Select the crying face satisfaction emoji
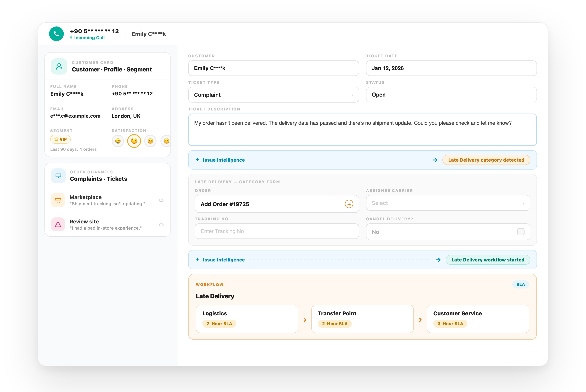 tap(118, 141)
